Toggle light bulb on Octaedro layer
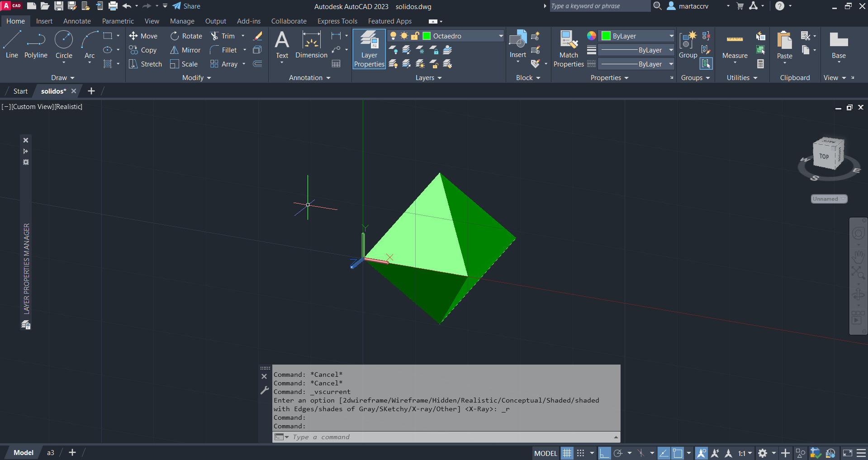Image resolution: width=868 pixels, height=460 pixels. click(x=393, y=36)
